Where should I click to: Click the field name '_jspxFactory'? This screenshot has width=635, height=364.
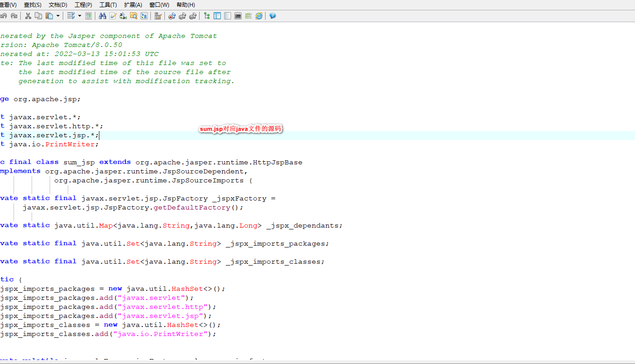click(239, 199)
